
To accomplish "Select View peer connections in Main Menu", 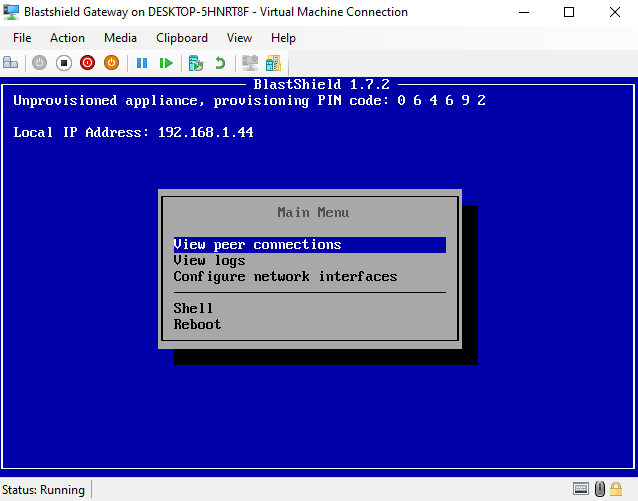I will 257,244.
